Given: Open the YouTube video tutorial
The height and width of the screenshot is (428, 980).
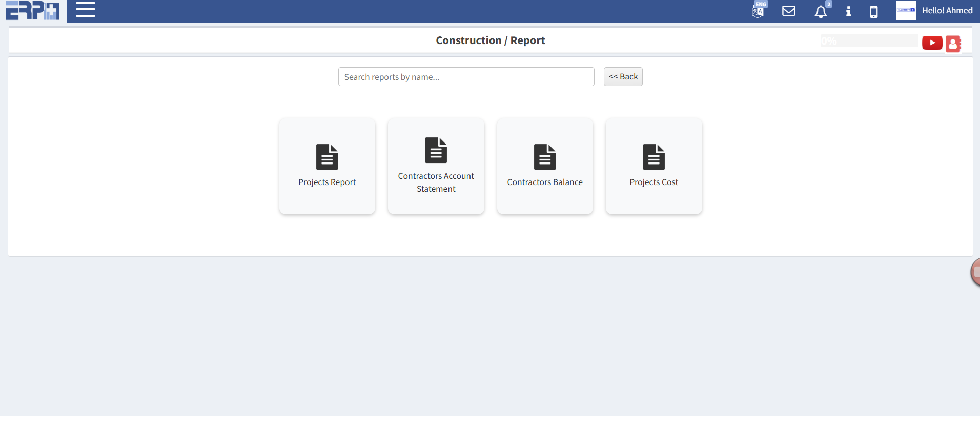Looking at the screenshot, I should pyautogui.click(x=932, y=43).
